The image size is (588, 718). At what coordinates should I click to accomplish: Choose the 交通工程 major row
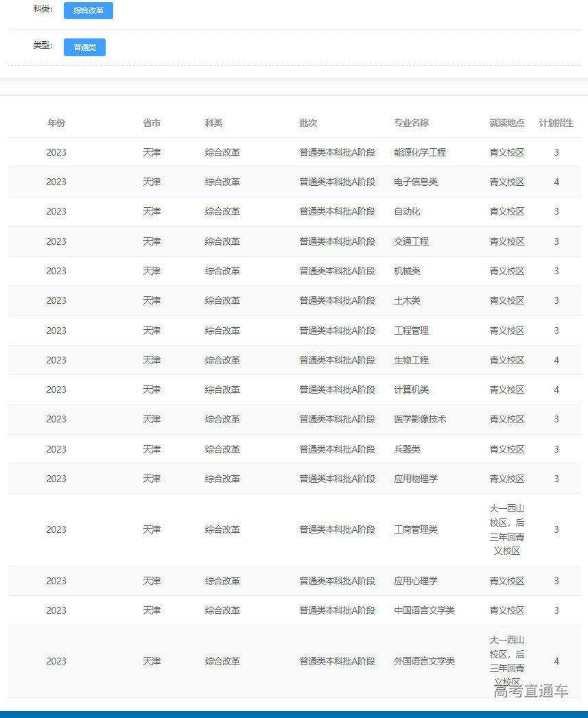coord(411,241)
